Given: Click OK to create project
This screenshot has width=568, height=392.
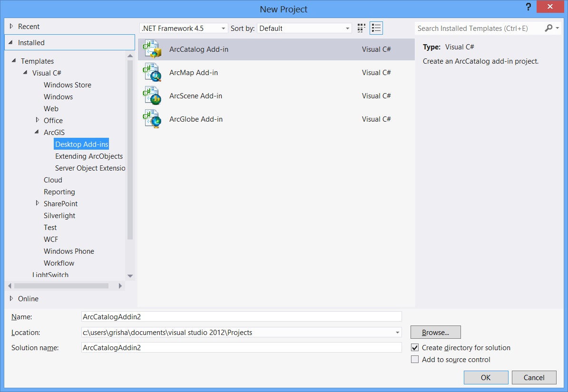Looking at the screenshot, I should tap(486, 378).
